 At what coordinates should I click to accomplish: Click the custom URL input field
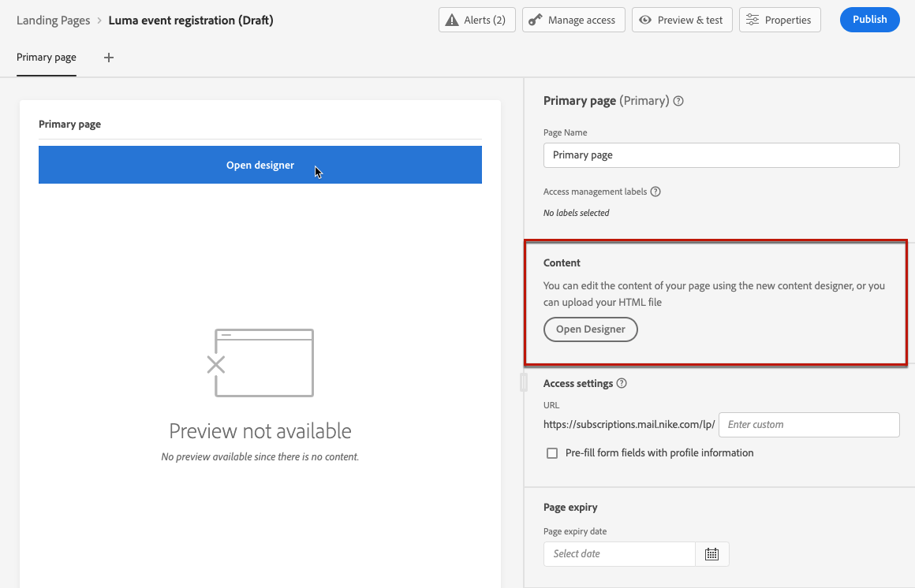(x=809, y=425)
